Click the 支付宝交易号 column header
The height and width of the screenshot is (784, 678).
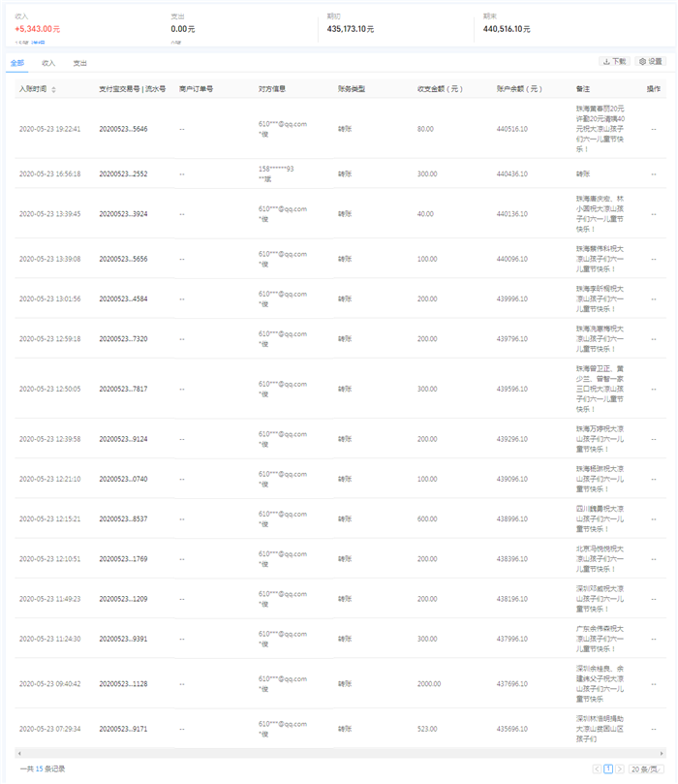pos(132,89)
